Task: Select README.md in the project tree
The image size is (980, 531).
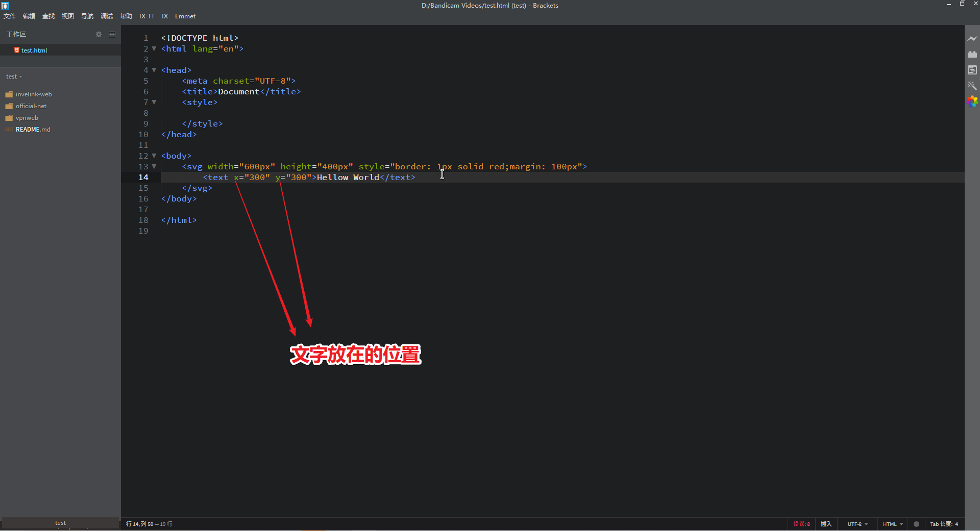Action: pyautogui.click(x=33, y=129)
